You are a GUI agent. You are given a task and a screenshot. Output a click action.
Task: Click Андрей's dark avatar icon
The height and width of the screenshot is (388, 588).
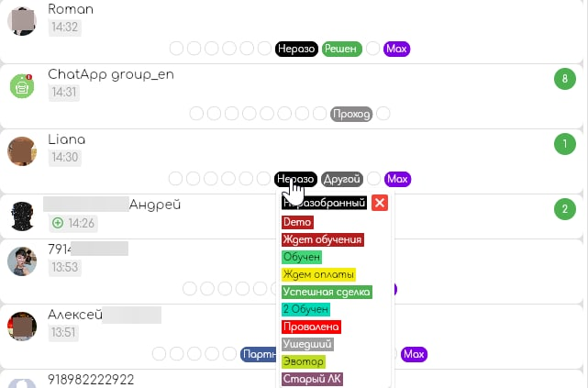point(22,216)
